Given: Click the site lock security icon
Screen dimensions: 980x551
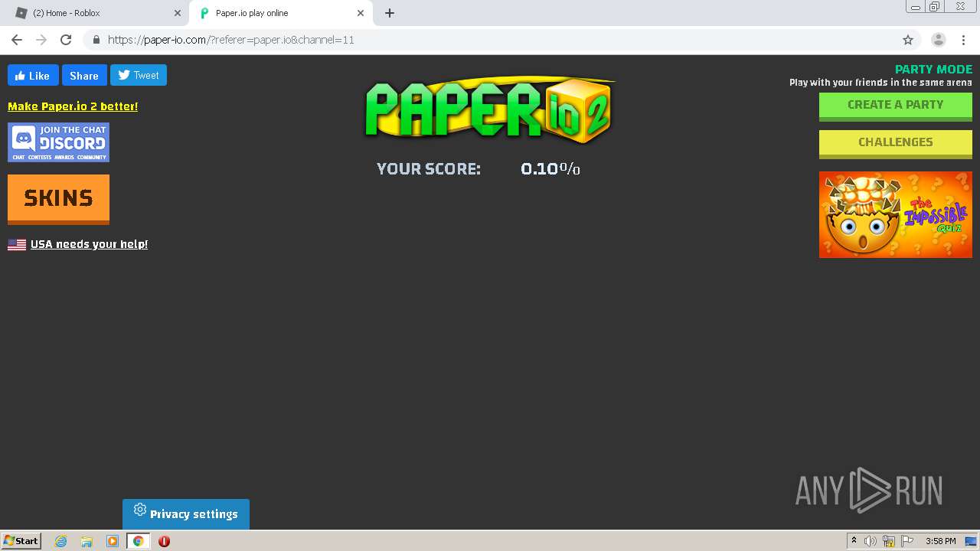Looking at the screenshot, I should [96, 40].
